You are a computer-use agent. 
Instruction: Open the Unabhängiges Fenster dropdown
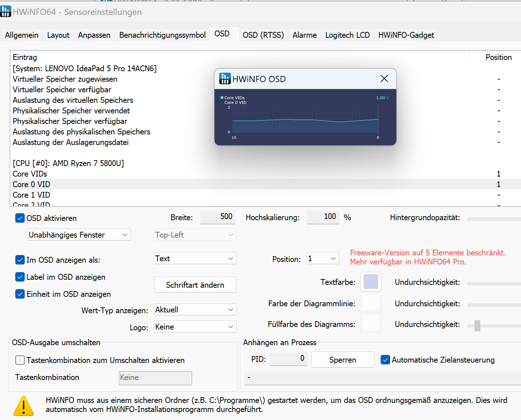tap(79, 235)
